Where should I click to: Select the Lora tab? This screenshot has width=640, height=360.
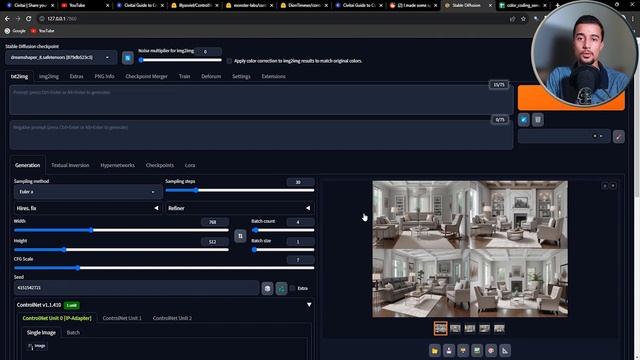point(190,165)
